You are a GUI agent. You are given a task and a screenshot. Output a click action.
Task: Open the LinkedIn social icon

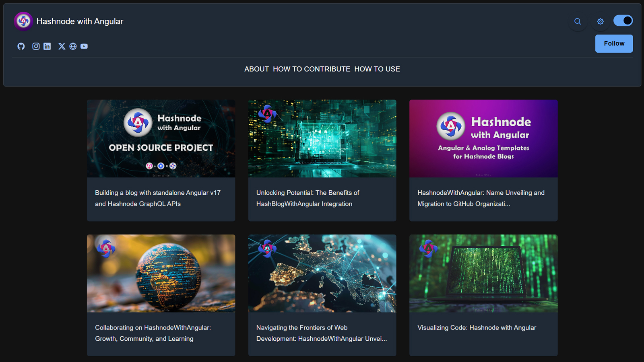click(47, 46)
